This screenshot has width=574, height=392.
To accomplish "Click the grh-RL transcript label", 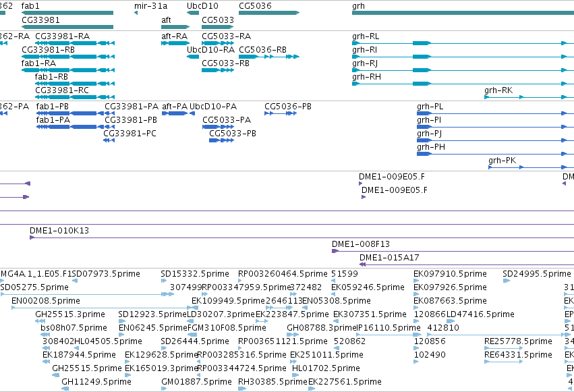I will pos(366,36).
